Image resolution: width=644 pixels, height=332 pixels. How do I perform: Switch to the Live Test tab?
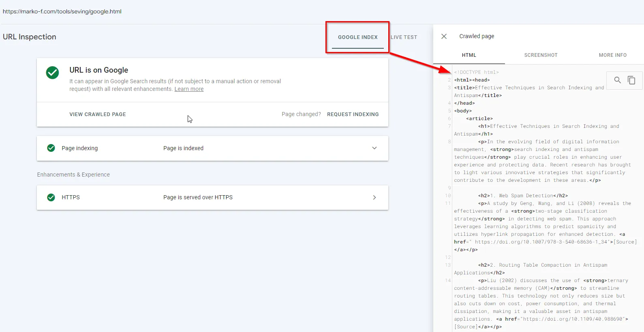(x=404, y=37)
